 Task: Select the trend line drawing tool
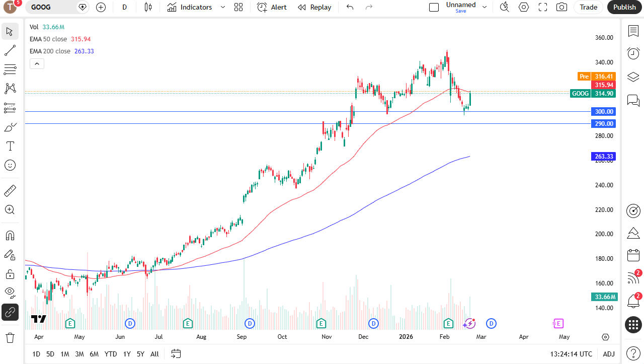(10, 50)
